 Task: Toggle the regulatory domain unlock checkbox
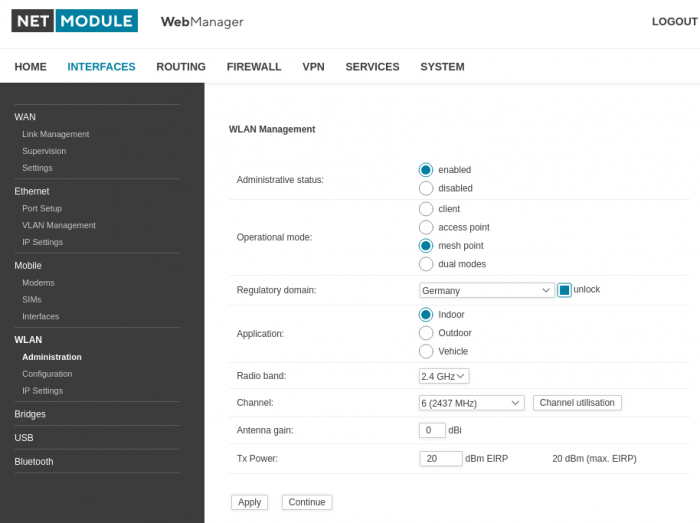(x=564, y=290)
